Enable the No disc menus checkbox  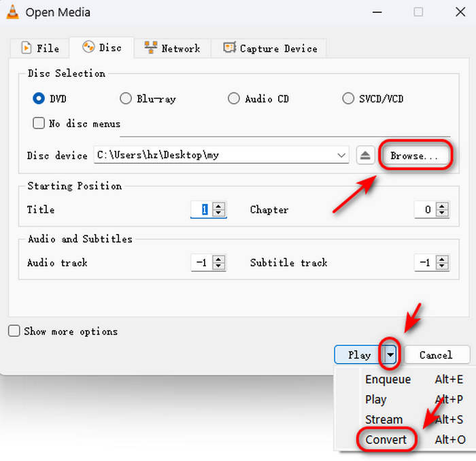39,123
